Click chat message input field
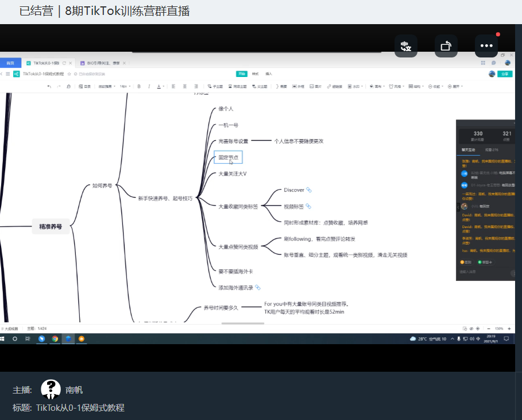522x420 pixels. (484, 272)
